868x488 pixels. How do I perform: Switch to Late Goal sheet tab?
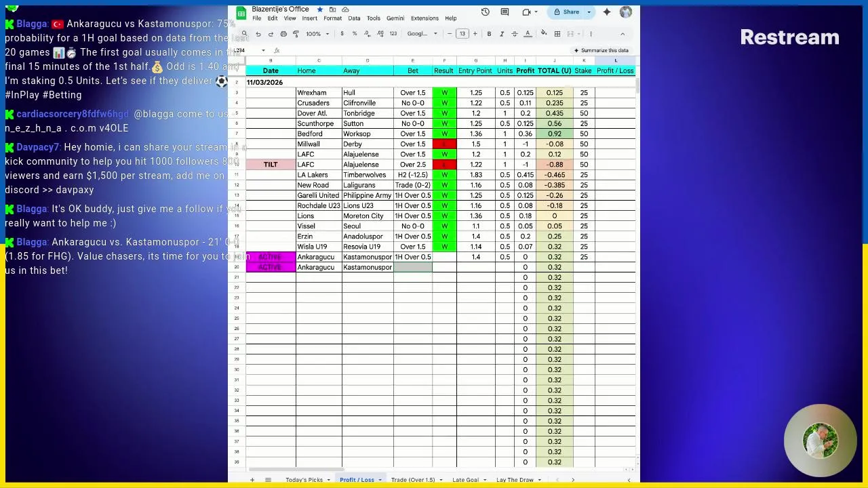pos(465,480)
